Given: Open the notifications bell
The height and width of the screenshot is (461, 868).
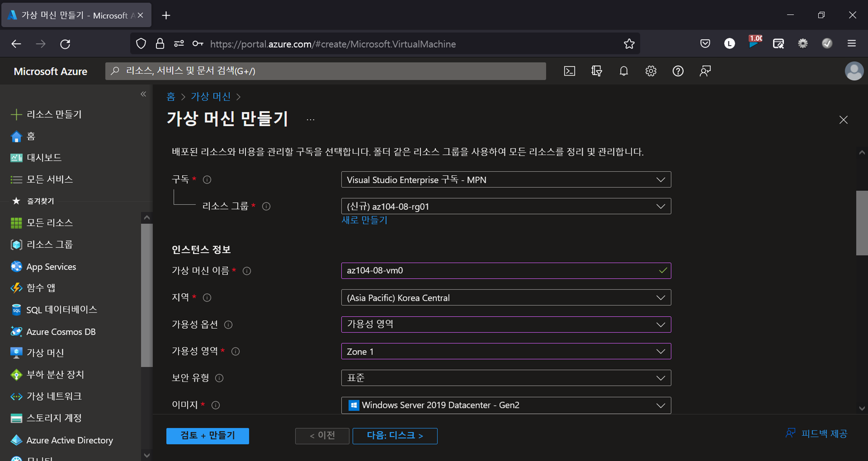Looking at the screenshot, I should pyautogui.click(x=624, y=71).
